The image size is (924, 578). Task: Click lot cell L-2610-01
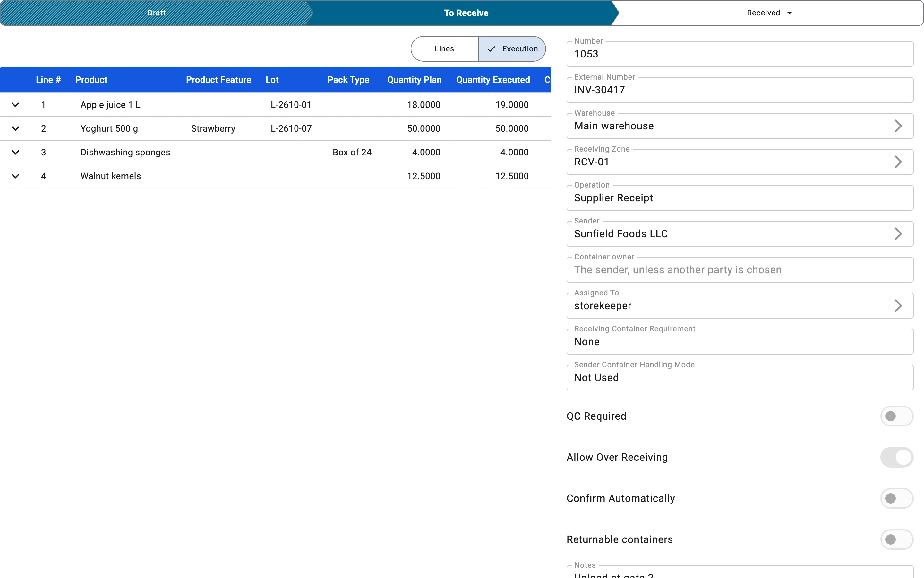pos(291,105)
